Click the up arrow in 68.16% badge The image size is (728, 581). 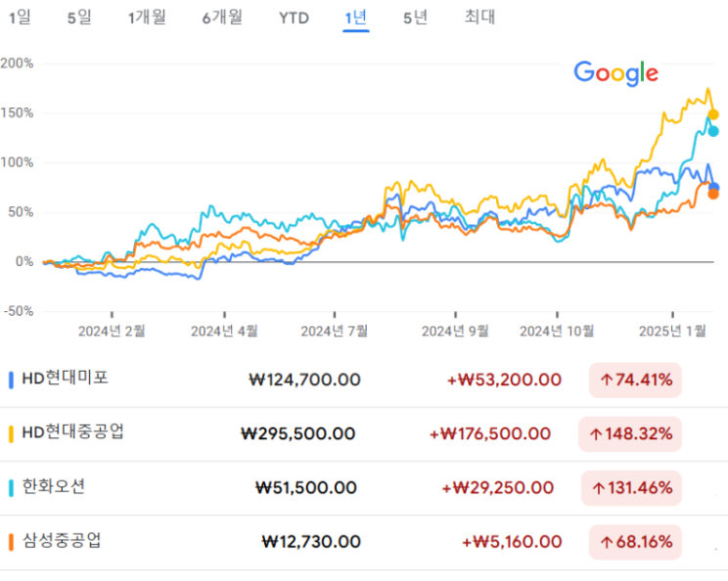click(x=607, y=542)
